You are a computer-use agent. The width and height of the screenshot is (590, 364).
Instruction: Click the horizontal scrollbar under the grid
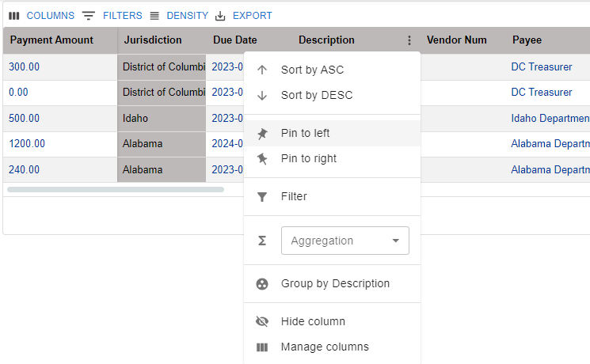pos(116,189)
